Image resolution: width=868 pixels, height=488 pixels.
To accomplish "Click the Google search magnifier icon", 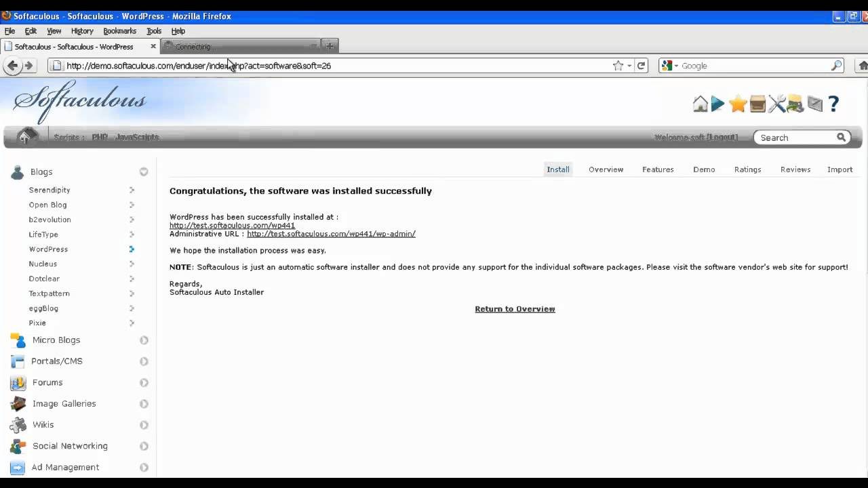I will 837,66.
